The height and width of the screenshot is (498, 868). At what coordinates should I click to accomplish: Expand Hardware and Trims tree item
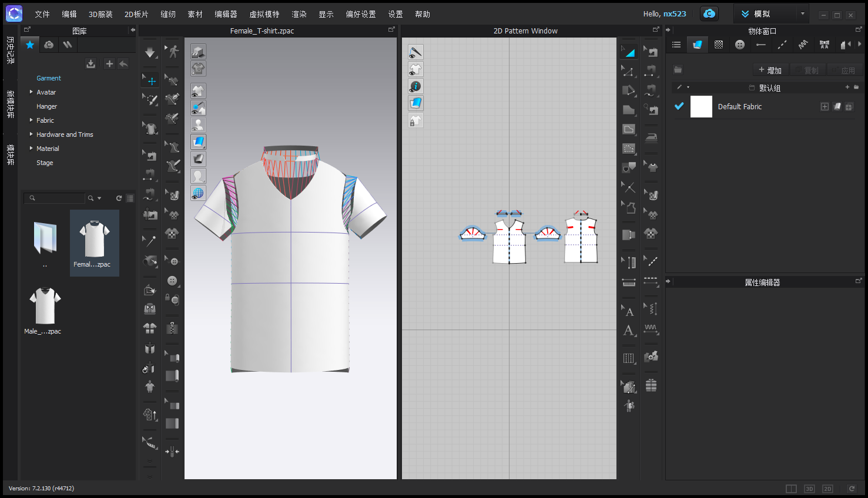point(31,134)
